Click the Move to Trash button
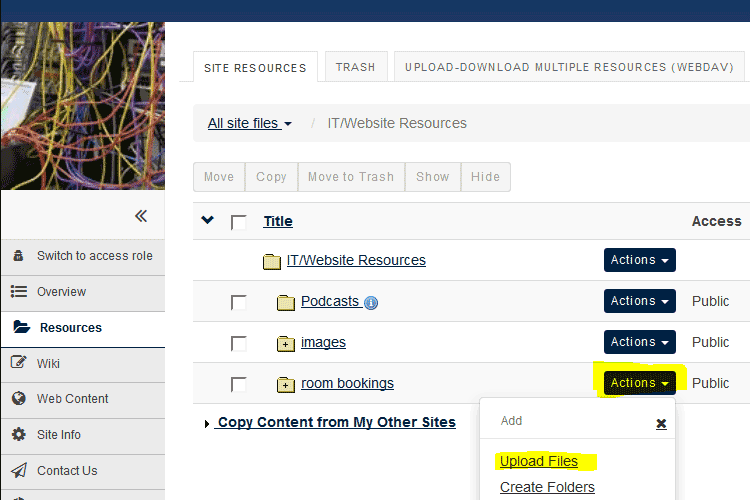750x500 pixels. coord(350,177)
